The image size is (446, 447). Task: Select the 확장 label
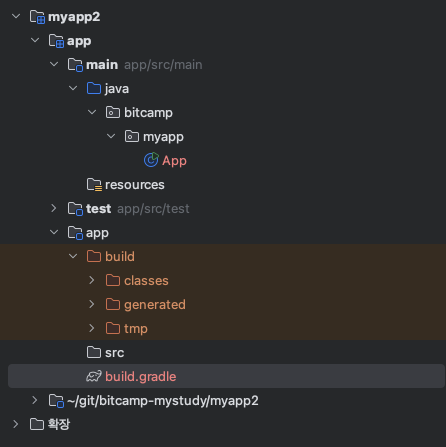pyautogui.click(x=59, y=424)
